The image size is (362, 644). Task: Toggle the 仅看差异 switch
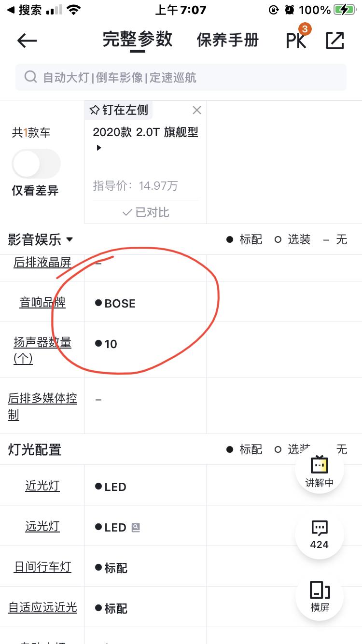coord(36,164)
